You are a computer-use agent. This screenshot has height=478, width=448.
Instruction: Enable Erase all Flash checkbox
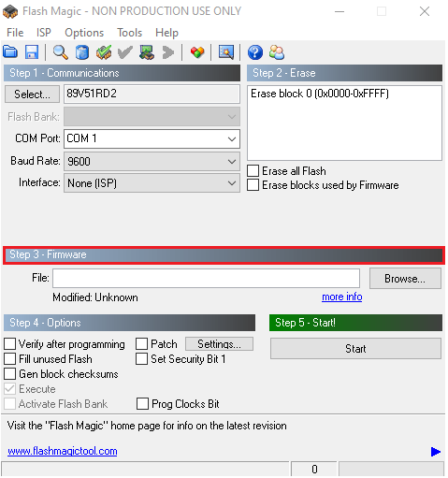point(253,170)
